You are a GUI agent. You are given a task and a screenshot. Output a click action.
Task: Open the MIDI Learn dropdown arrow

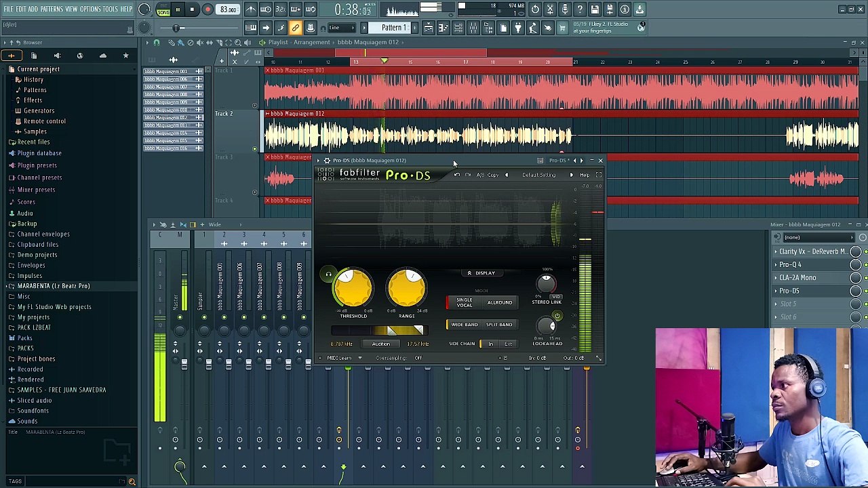click(360, 358)
